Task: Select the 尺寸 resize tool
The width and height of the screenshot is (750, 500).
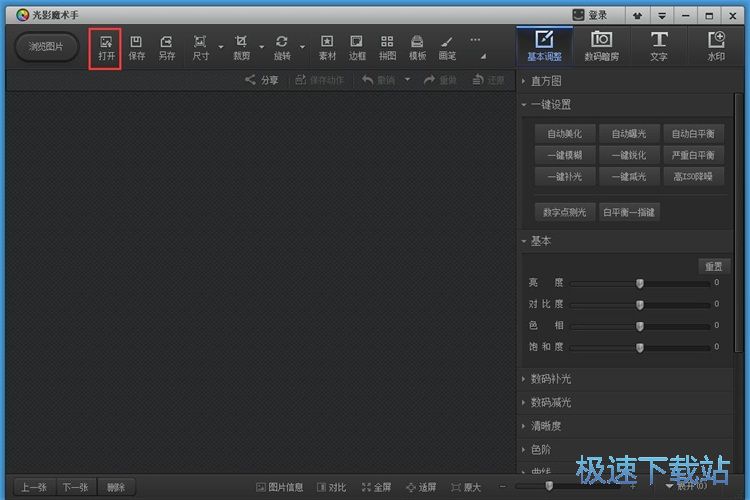Action: [x=200, y=48]
